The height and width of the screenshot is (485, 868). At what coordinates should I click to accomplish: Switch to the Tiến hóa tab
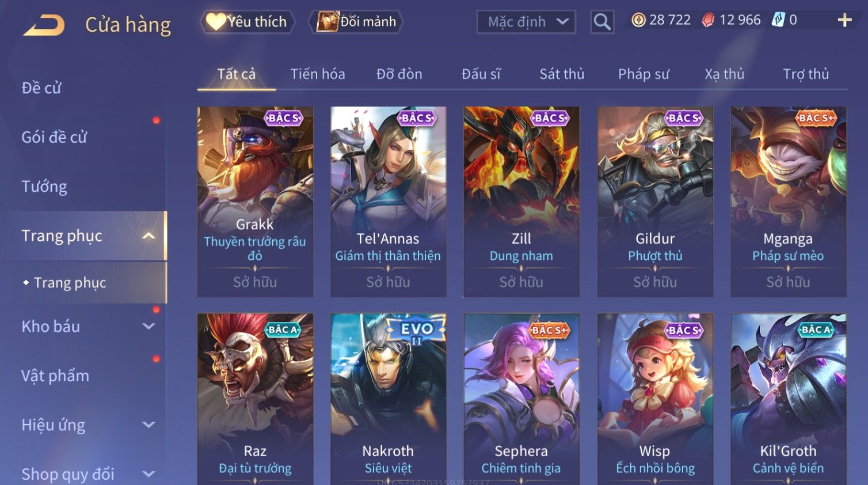(x=318, y=74)
